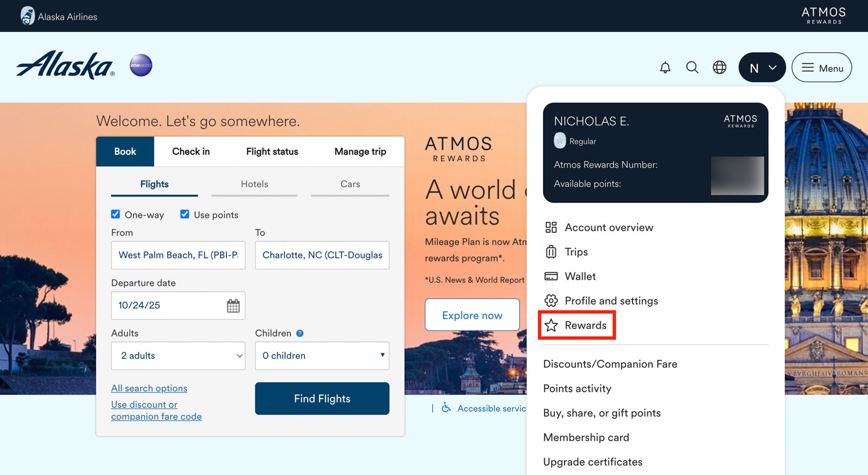Click Use discount or companion fare code link
This screenshot has width=868, height=475.
(x=156, y=410)
